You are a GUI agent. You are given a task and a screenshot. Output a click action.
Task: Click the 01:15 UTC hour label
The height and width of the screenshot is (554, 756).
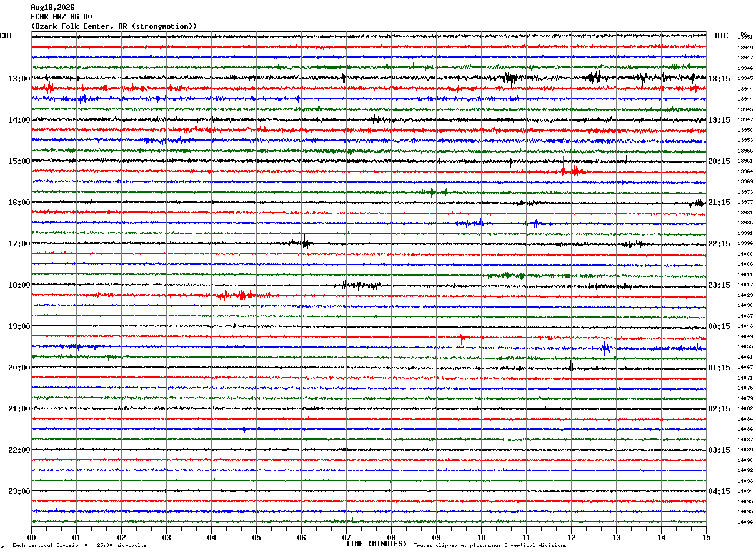(x=719, y=368)
